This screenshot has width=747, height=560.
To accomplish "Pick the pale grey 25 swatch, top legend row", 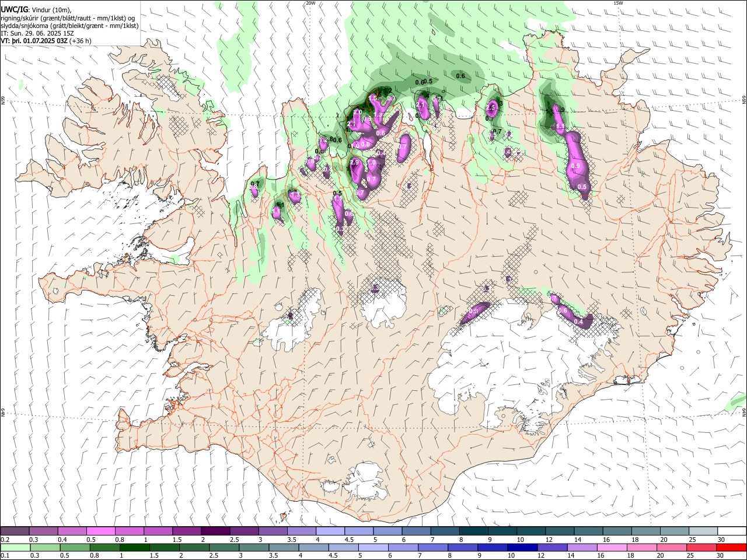I will click(703, 531).
